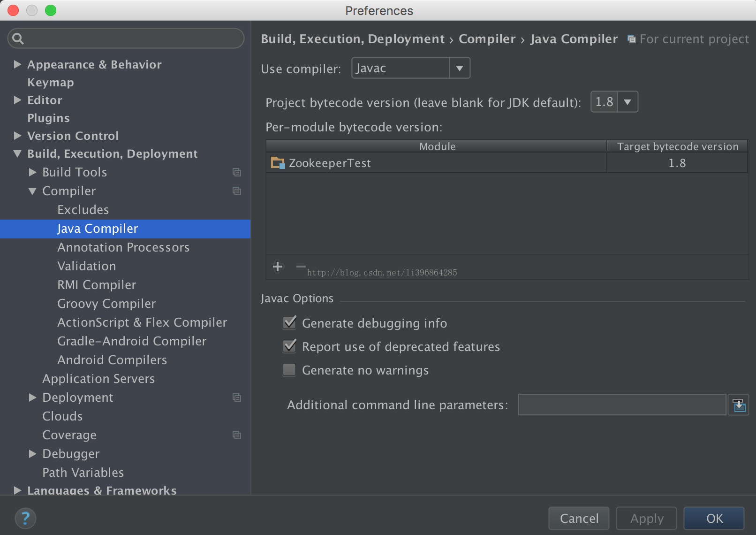
Task: Open the Use compiler Javac dropdown
Action: pyautogui.click(x=460, y=68)
